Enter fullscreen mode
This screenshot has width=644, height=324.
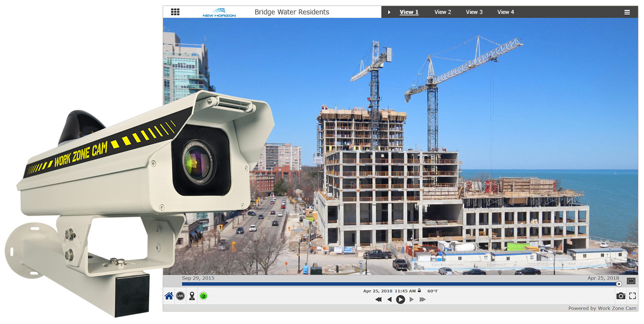click(633, 296)
